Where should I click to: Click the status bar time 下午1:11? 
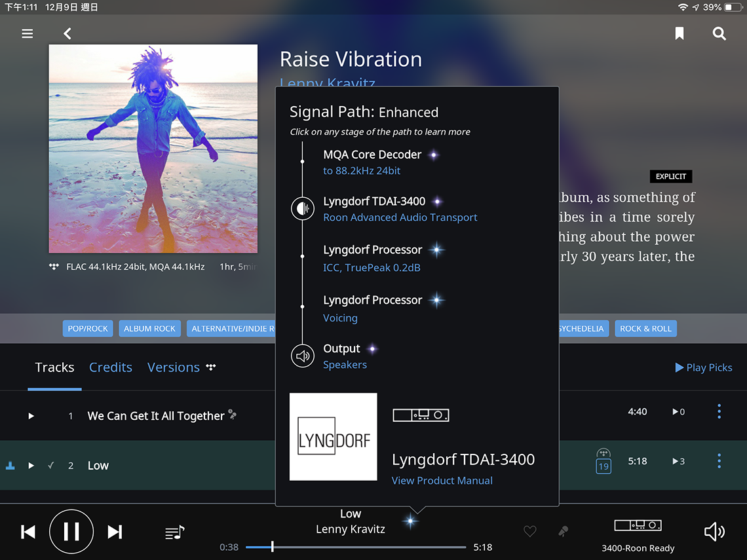click(21, 7)
